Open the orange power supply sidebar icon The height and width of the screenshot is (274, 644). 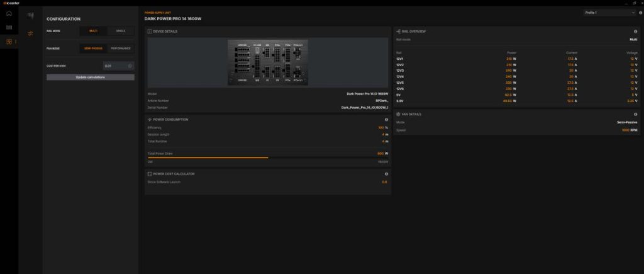click(x=9, y=42)
